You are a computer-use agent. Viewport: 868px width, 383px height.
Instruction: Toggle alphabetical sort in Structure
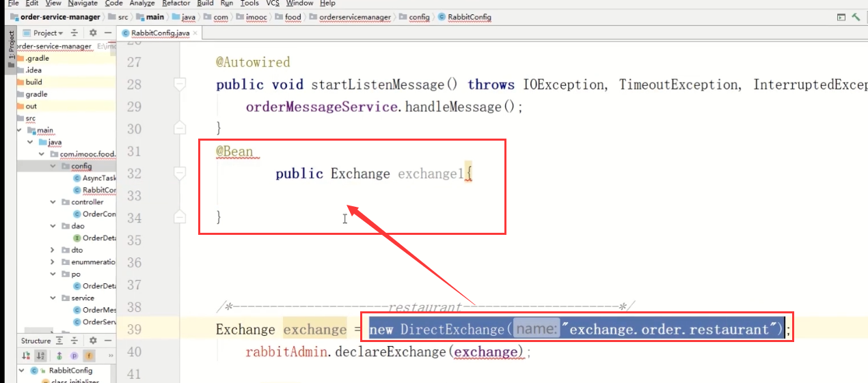click(x=40, y=356)
